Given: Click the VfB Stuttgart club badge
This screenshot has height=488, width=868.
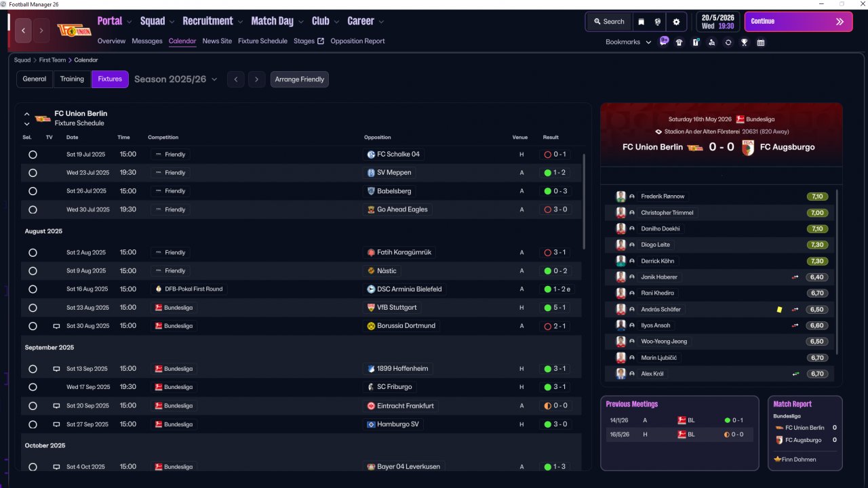Looking at the screenshot, I should point(371,308).
